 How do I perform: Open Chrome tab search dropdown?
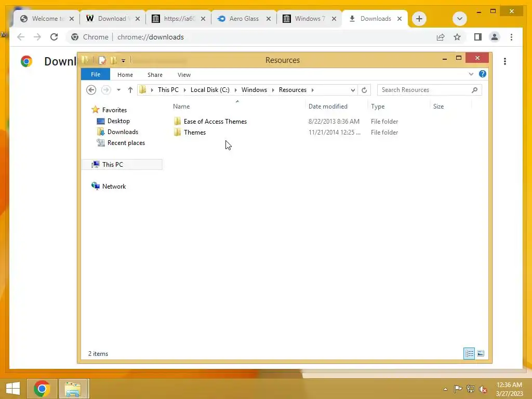pos(460,19)
